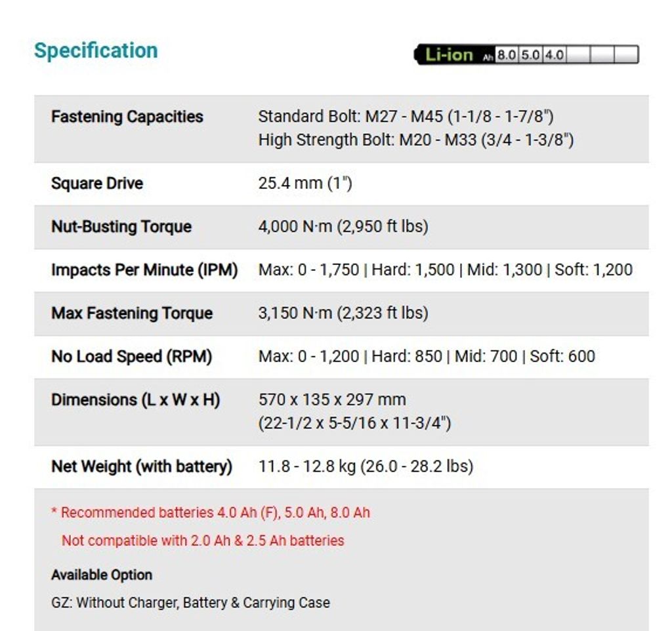Select the 8.0 Ah battery cell

pos(507,54)
